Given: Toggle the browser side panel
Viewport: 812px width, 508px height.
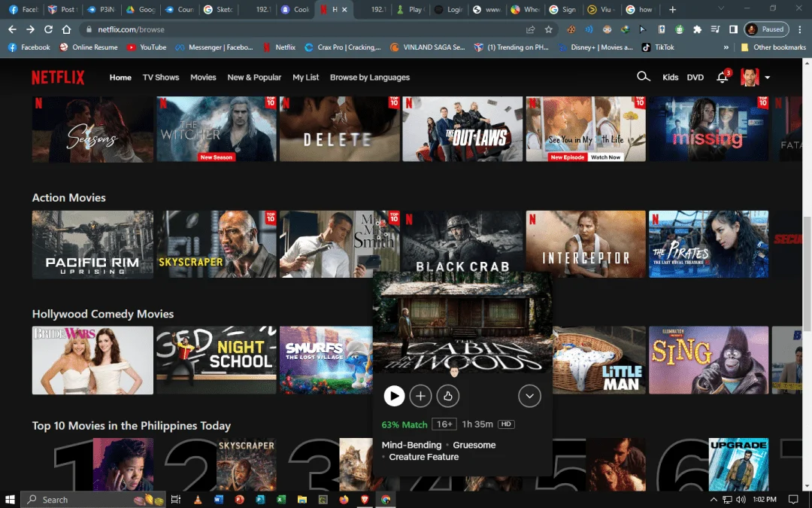Looking at the screenshot, I should (733, 29).
